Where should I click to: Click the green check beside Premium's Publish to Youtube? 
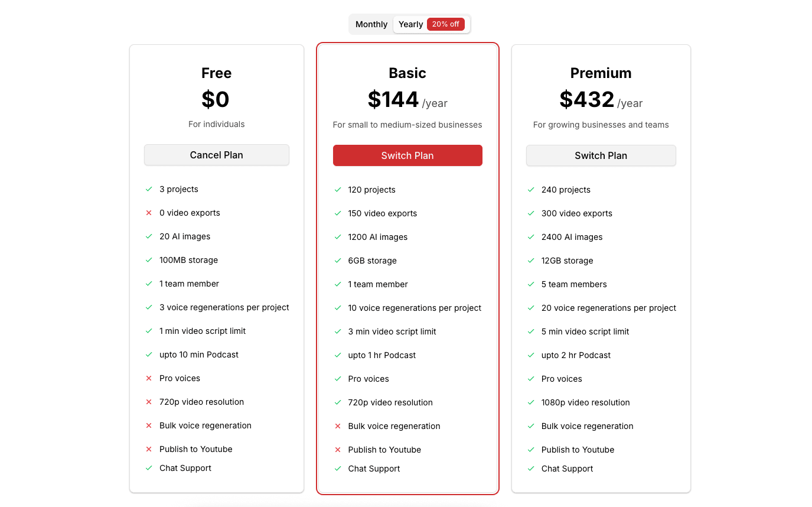531,450
